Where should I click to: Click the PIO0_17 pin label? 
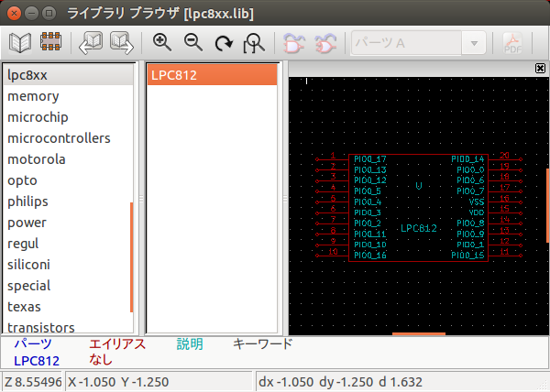coord(370,159)
